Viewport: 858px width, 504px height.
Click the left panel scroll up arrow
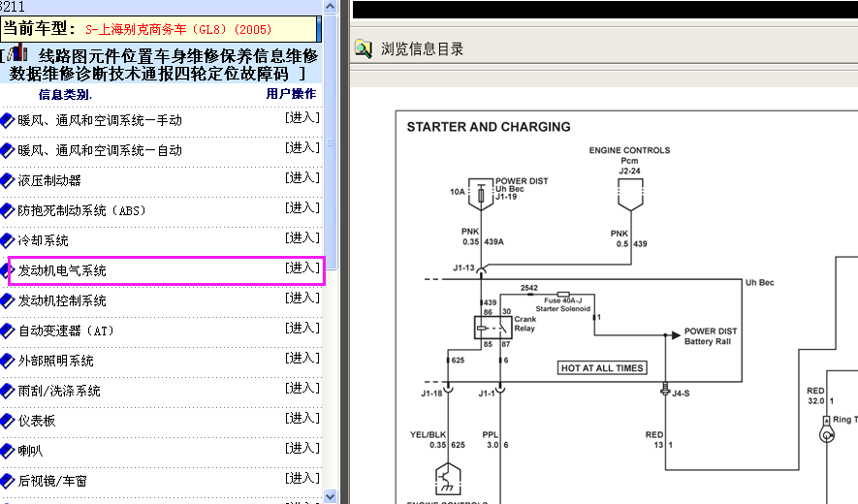pyautogui.click(x=330, y=7)
